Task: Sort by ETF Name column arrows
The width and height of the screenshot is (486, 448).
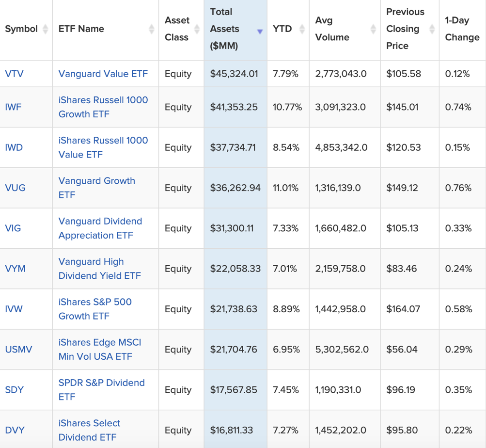Action: point(152,29)
